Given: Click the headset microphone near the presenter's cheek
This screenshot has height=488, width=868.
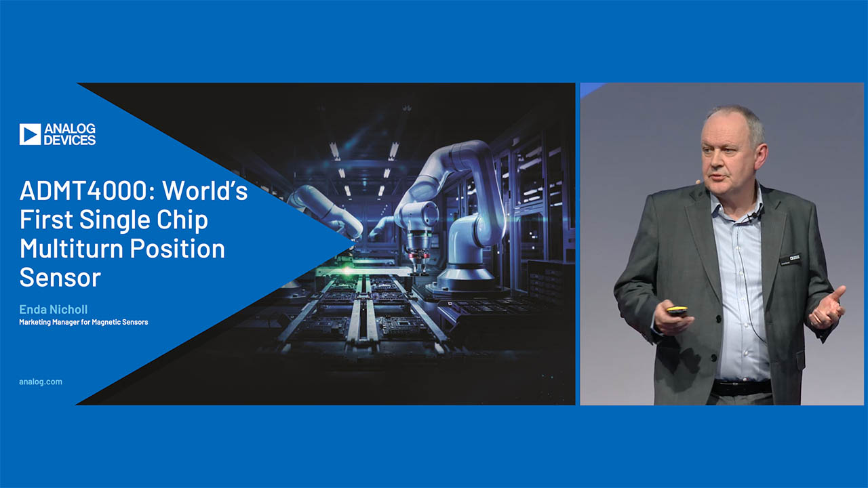Looking at the screenshot, I should coord(696,182).
